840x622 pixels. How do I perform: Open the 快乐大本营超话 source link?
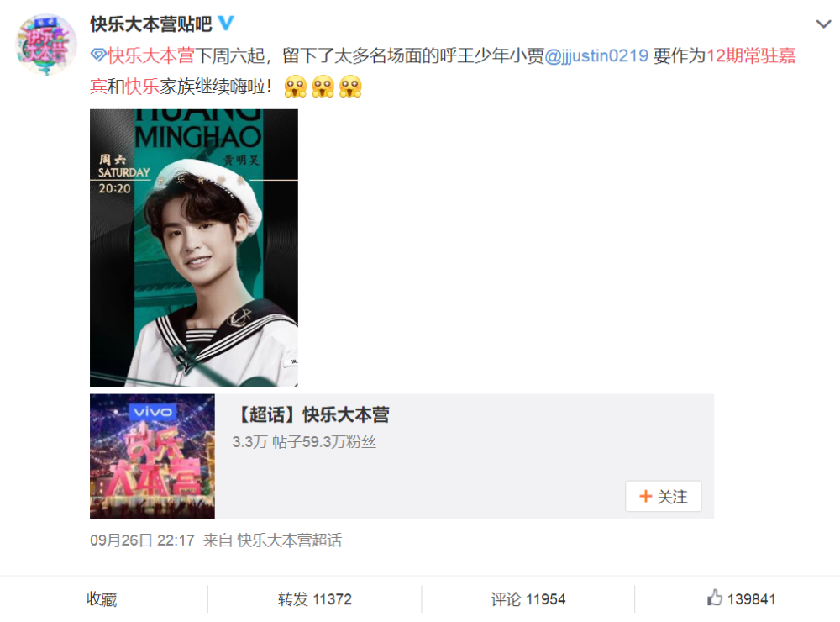[x=289, y=540]
